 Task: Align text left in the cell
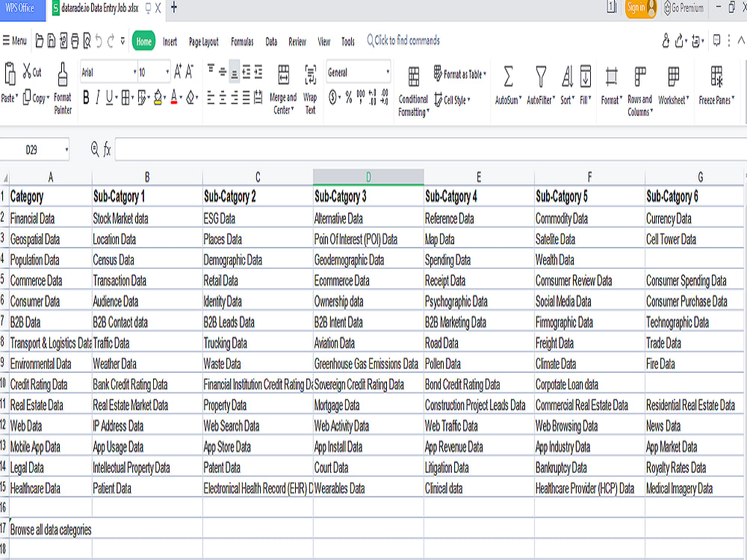(x=211, y=98)
